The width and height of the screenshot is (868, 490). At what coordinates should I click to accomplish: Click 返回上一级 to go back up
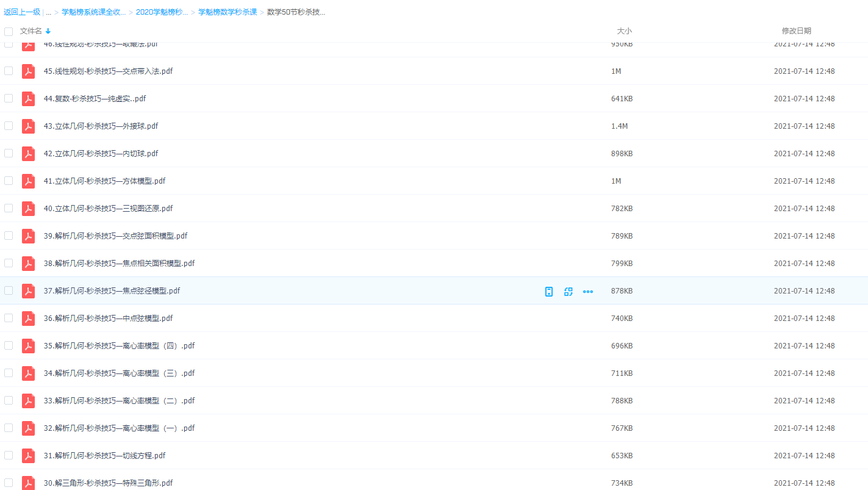tap(22, 12)
